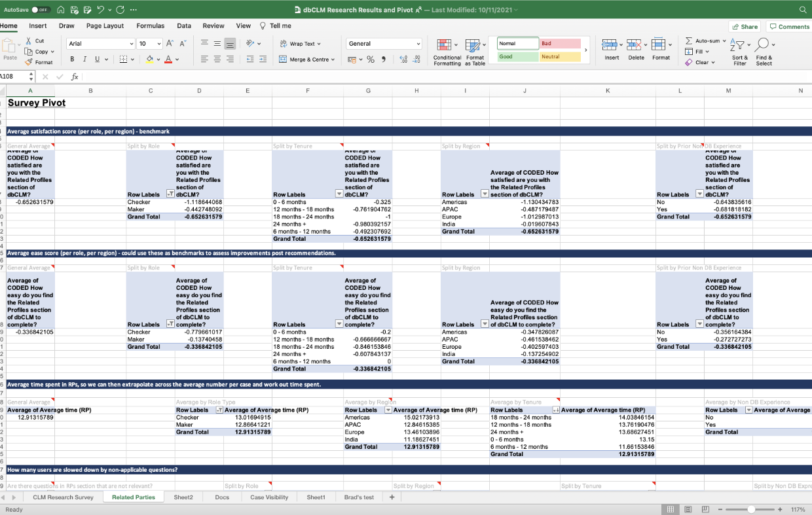
Task: Toggle the AutoSave switch
Action: (41, 10)
